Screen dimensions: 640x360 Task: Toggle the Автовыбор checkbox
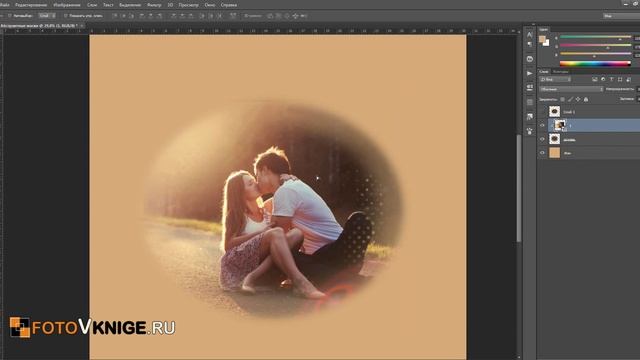click(10, 16)
